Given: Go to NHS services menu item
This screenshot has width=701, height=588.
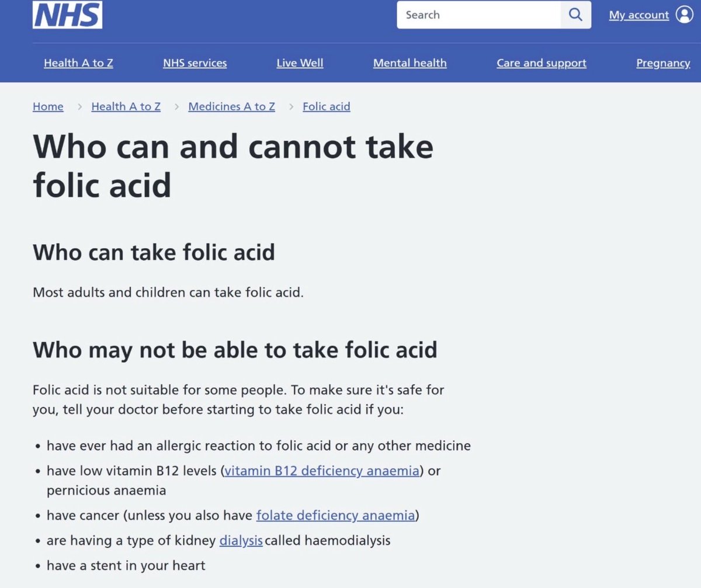Looking at the screenshot, I should (195, 63).
